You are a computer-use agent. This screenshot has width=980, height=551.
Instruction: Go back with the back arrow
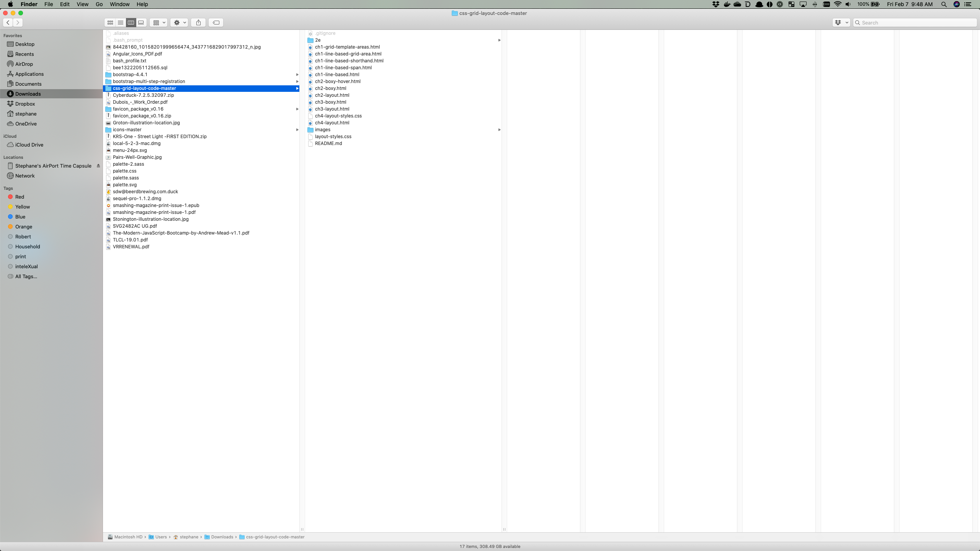[x=8, y=23]
